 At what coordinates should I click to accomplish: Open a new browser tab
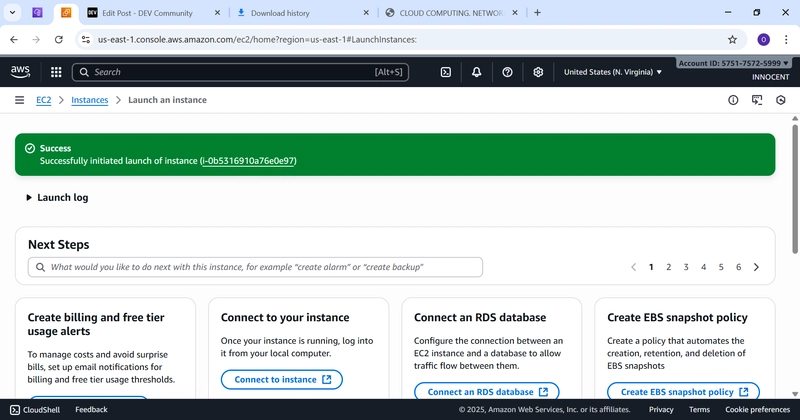coord(537,13)
